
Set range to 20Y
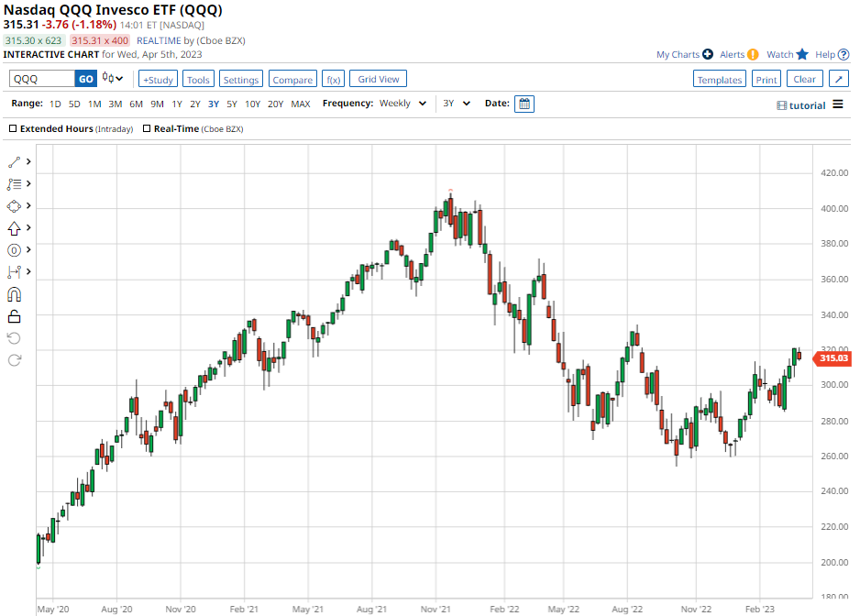tap(275, 104)
